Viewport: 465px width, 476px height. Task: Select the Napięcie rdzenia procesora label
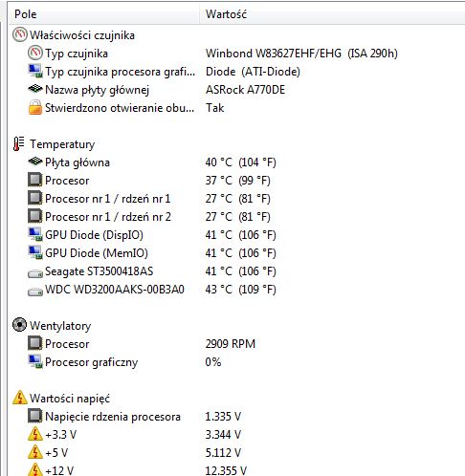coord(113,417)
